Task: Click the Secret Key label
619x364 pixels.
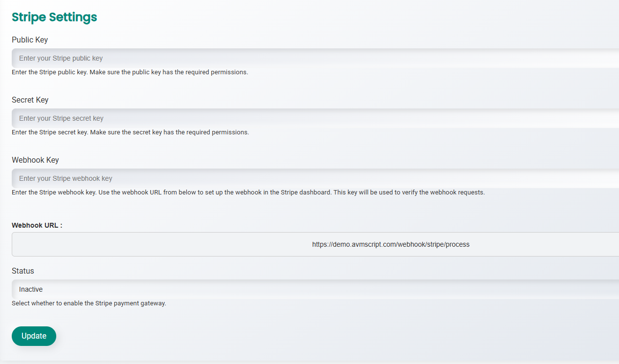Action: (x=30, y=100)
